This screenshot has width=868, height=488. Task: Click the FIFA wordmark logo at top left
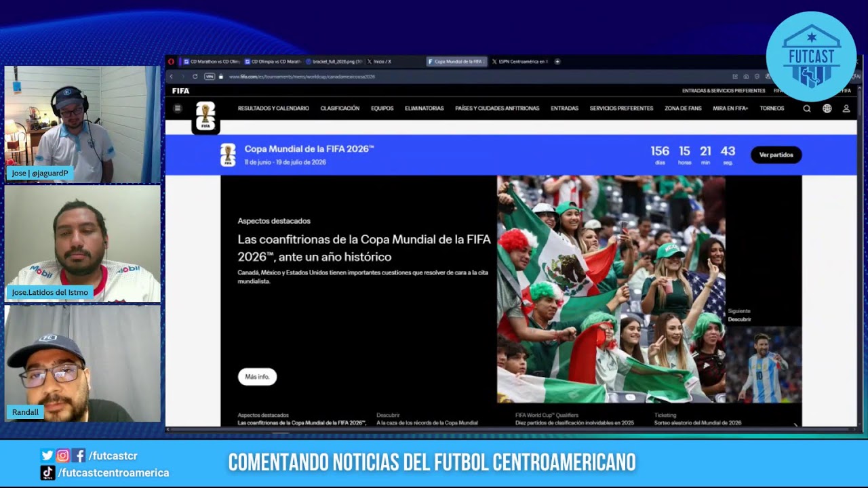click(x=180, y=91)
